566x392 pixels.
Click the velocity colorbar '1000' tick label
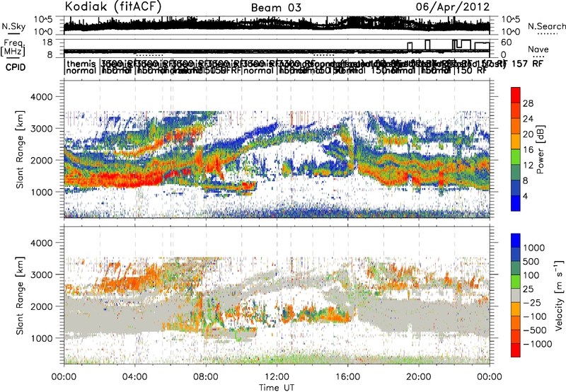pos(533,248)
